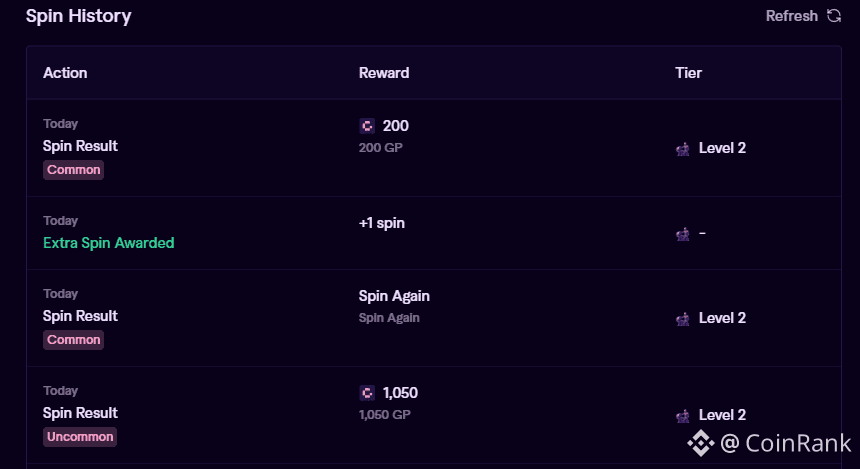This screenshot has width=860, height=469.
Task: Click the Spin History heading
Action: [x=78, y=16]
